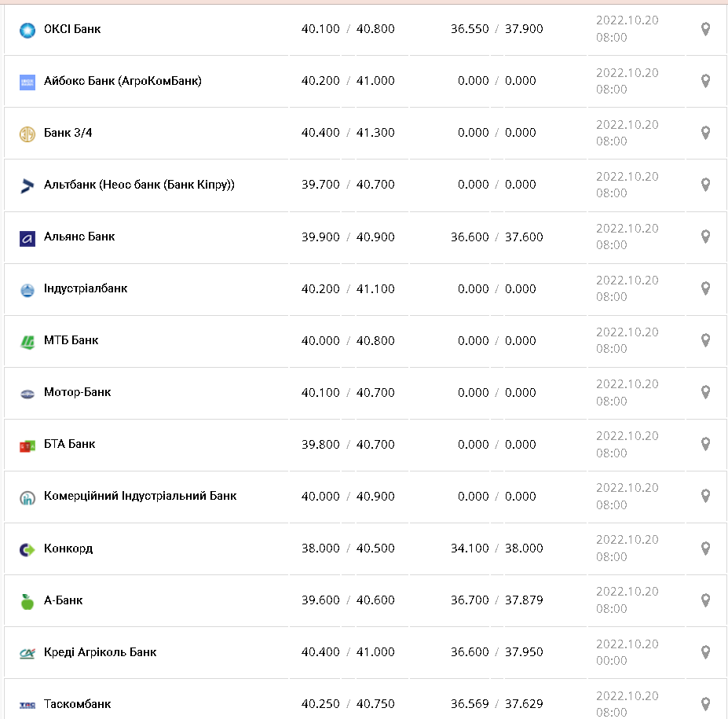Open location pin for Айбокс Банк
728x719 pixels.
(705, 81)
